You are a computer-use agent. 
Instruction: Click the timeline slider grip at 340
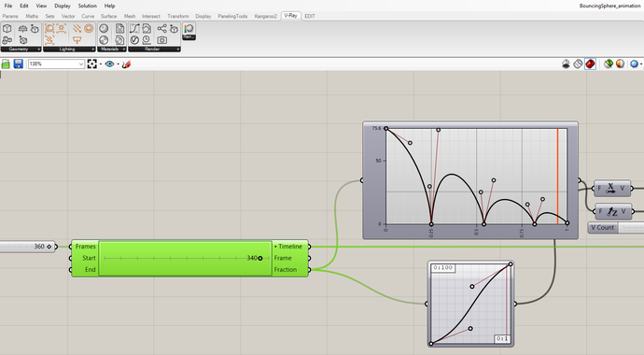(260, 258)
